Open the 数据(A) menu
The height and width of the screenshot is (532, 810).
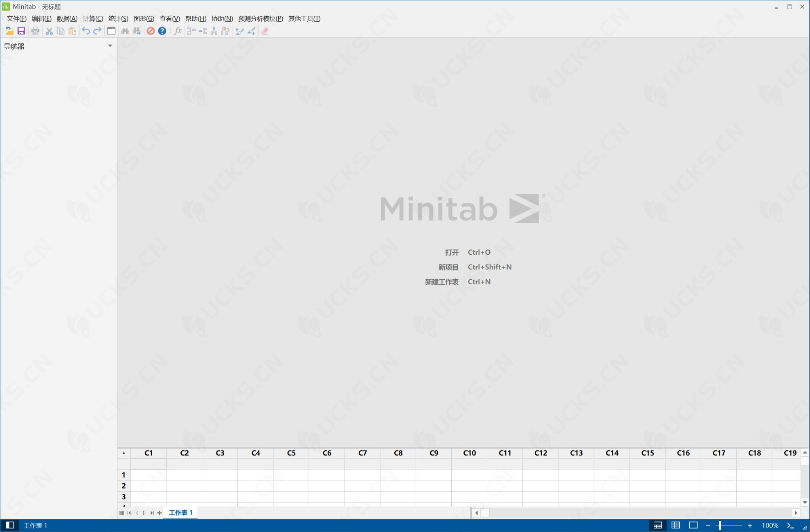(x=67, y=19)
